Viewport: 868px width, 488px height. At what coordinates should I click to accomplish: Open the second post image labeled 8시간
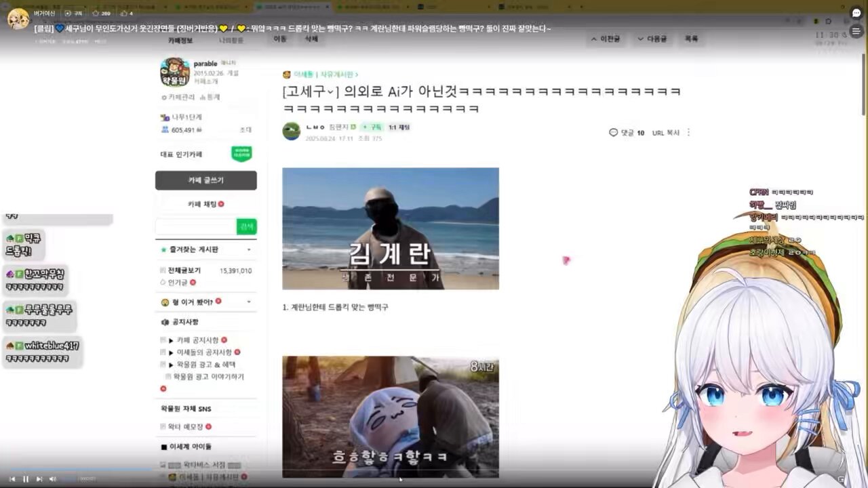(391, 417)
